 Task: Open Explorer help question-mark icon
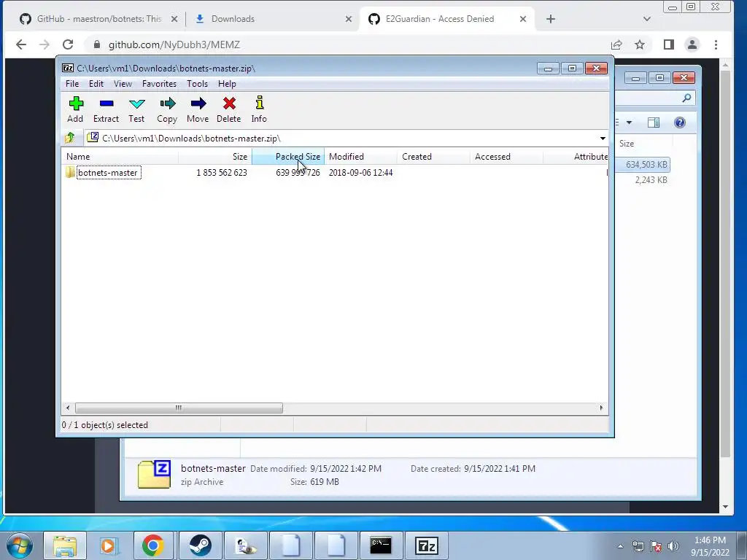click(x=680, y=122)
